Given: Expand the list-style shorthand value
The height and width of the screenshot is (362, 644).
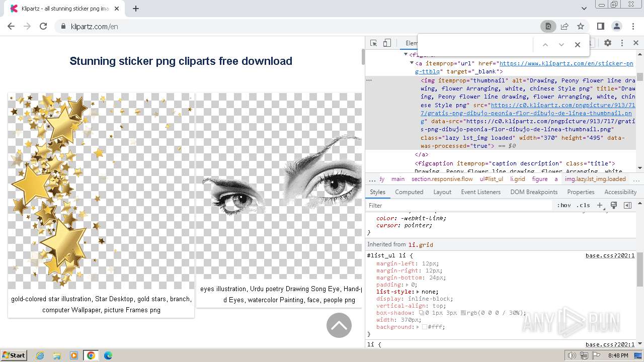Looking at the screenshot, I should point(418,292).
